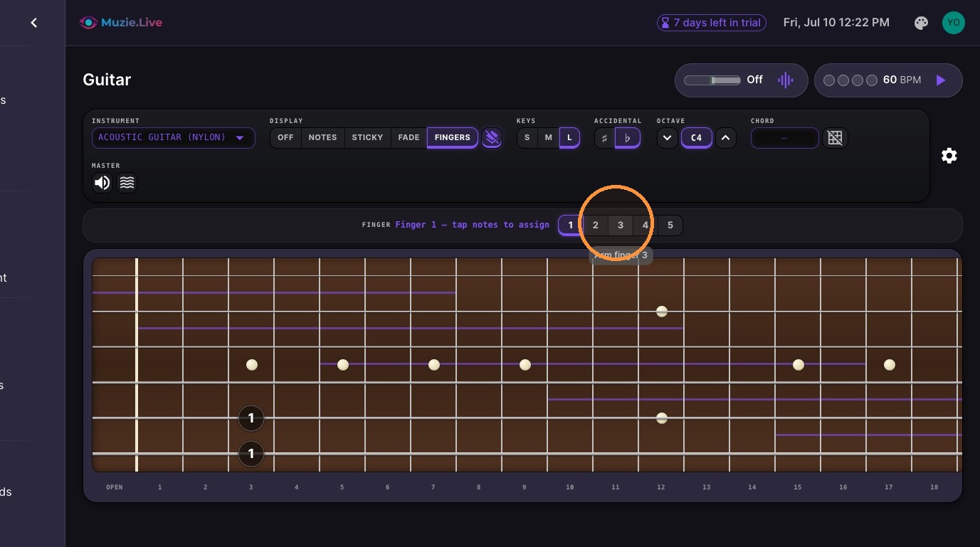The width and height of the screenshot is (980, 547).
Task: Click the fret number 1 label
Action: [159, 487]
